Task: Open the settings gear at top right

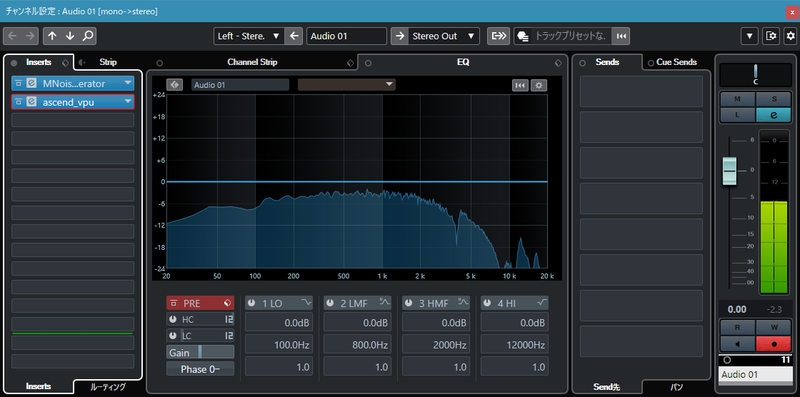Action: [790, 36]
